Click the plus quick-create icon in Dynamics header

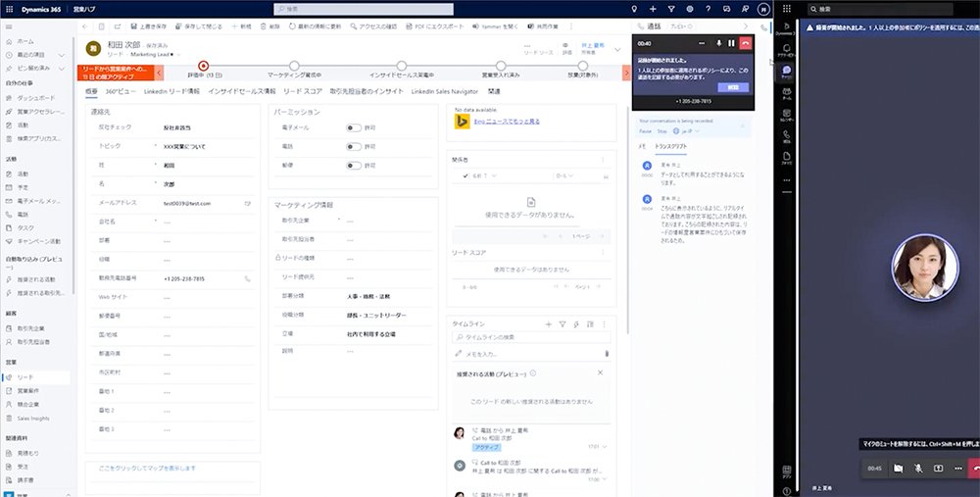(x=653, y=9)
